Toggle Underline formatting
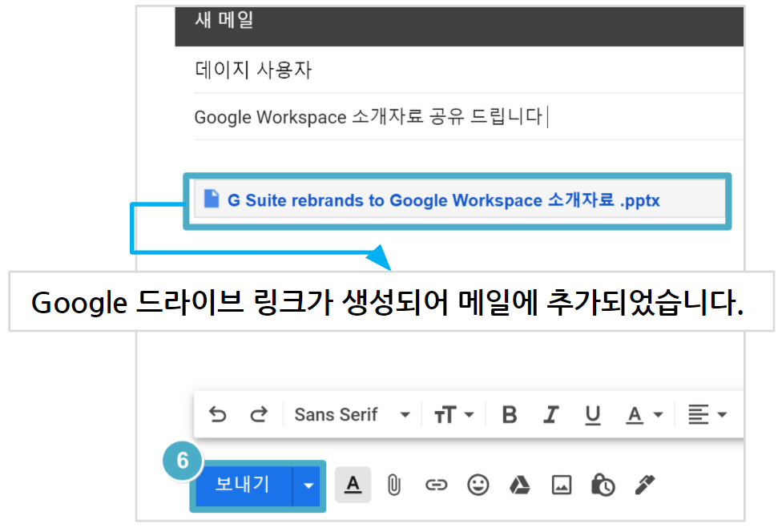The width and height of the screenshot is (782, 532). pos(592,414)
